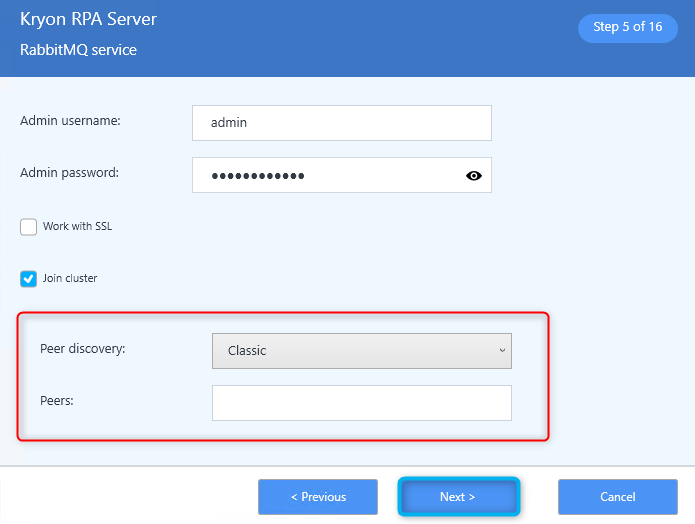Proceed with the Next button
The image size is (695, 524).
point(458,497)
